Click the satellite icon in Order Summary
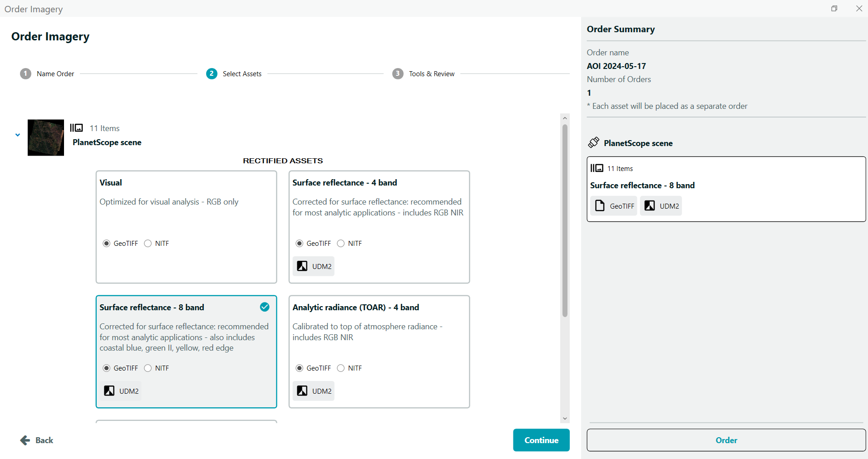 pos(593,143)
